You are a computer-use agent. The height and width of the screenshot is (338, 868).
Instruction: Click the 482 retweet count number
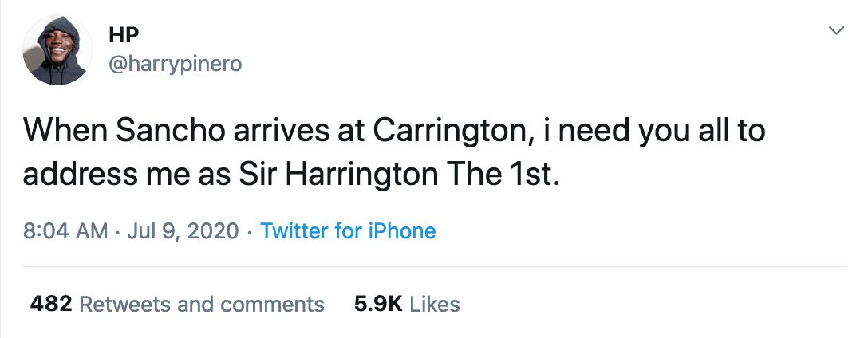pos(50,304)
